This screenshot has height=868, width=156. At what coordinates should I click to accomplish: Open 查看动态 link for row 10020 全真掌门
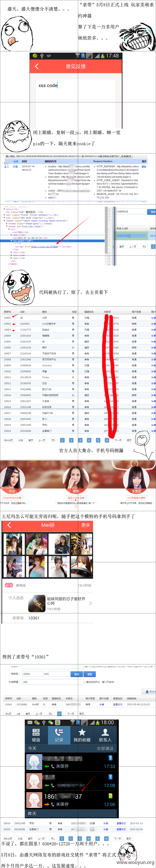coord(121,829)
